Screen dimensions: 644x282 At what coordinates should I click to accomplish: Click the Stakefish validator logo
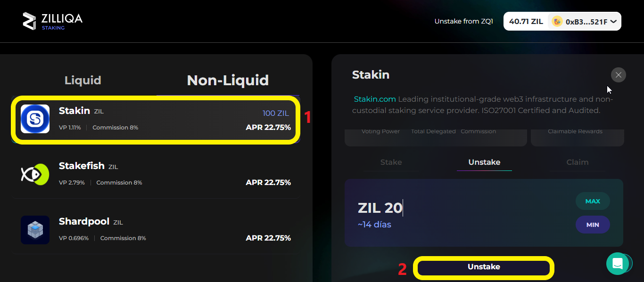(x=34, y=174)
